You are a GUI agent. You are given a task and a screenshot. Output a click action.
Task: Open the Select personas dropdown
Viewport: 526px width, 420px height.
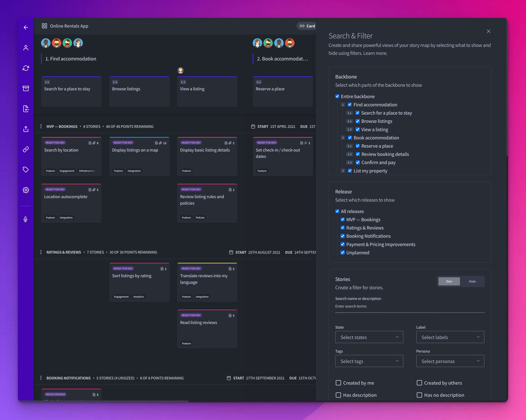point(450,361)
